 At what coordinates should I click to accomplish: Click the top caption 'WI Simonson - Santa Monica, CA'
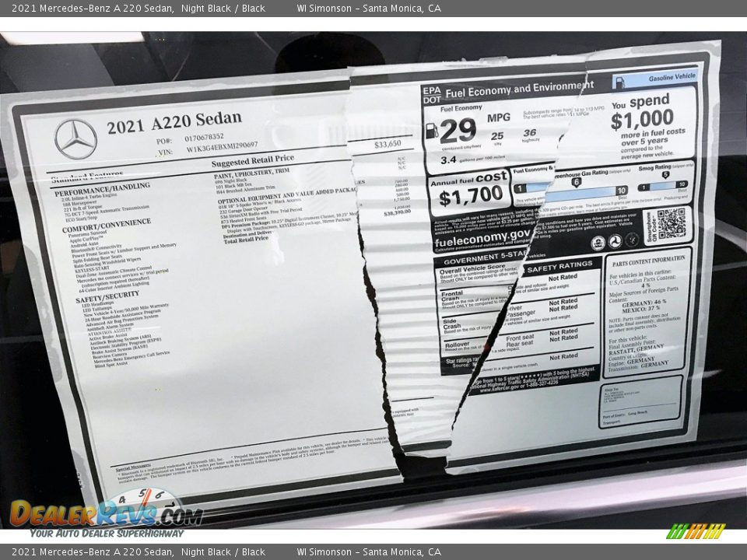[369, 8]
